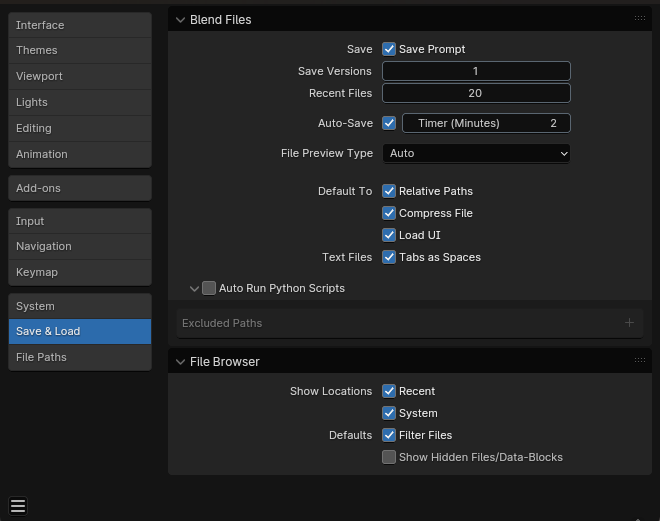Viewport: 660px width, 521px height.
Task: Enable Show Hidden Files/Data-Blocks
Action: coord(389,457)
